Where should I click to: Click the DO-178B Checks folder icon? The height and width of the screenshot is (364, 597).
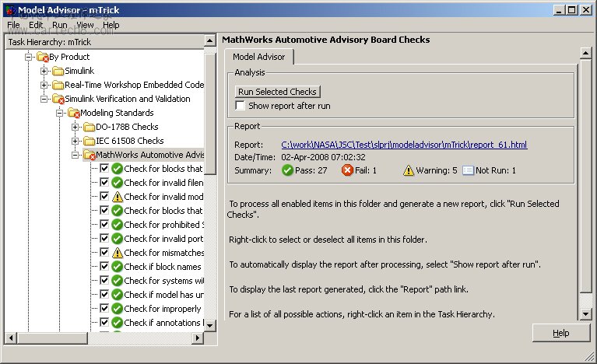pos(89,127)
